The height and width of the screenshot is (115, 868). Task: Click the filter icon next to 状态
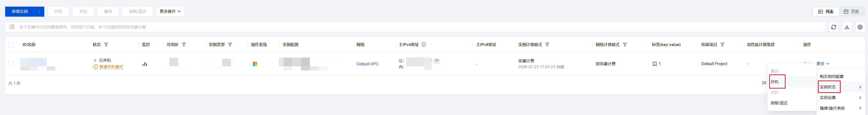[106, 45]
